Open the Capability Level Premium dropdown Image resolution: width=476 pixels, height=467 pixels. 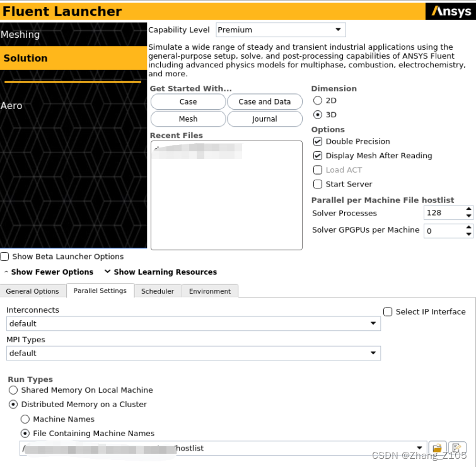pyautogui.click(x=281, y=30)
